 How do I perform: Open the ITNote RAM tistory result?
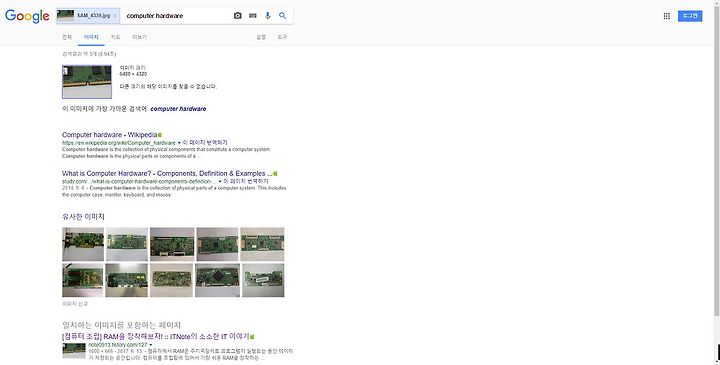(156, 337)
